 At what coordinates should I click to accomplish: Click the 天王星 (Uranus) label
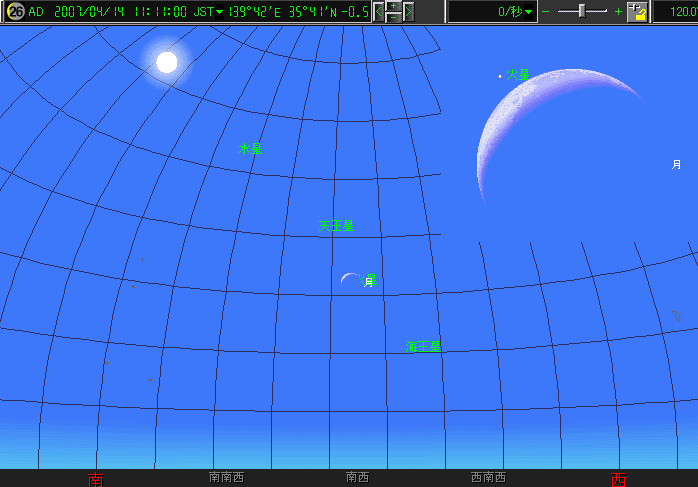tap(336, 227)
